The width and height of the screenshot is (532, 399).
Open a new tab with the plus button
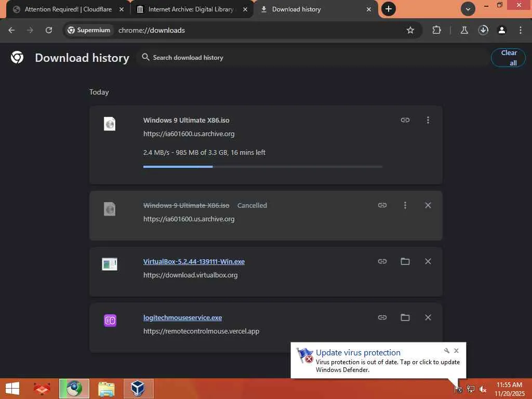[389, 9]
